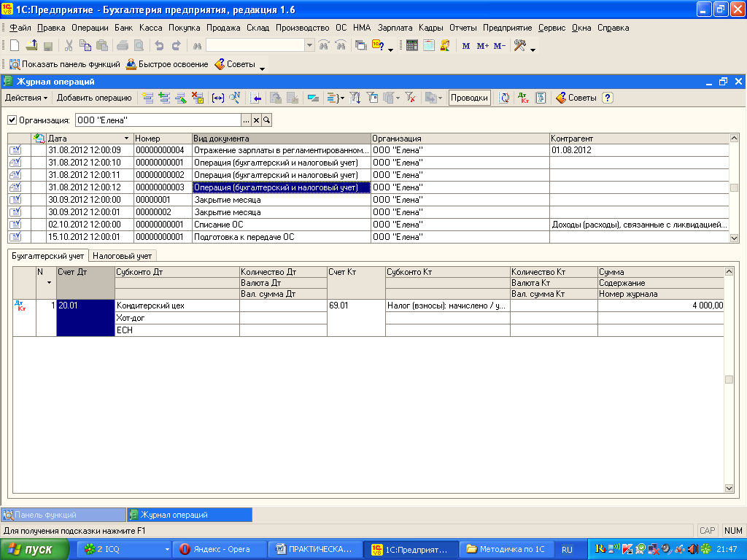Click the 1C help question icon
Screen dimensions: 747x560
[x=378, y=46]
